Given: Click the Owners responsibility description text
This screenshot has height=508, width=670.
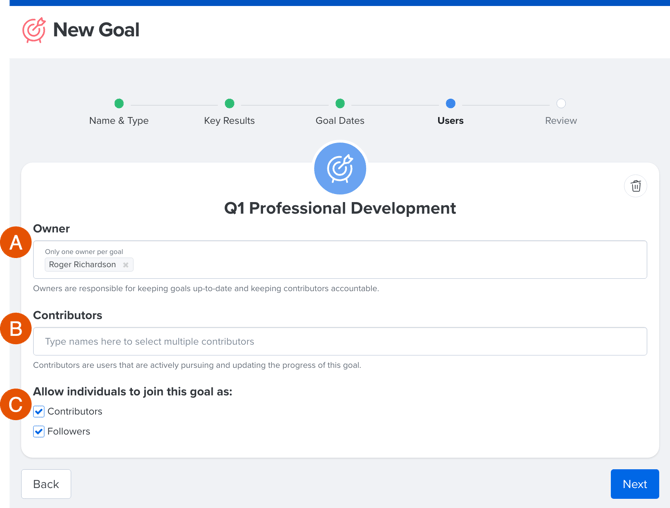Looking at the screenshot, I should click(206, 288).
